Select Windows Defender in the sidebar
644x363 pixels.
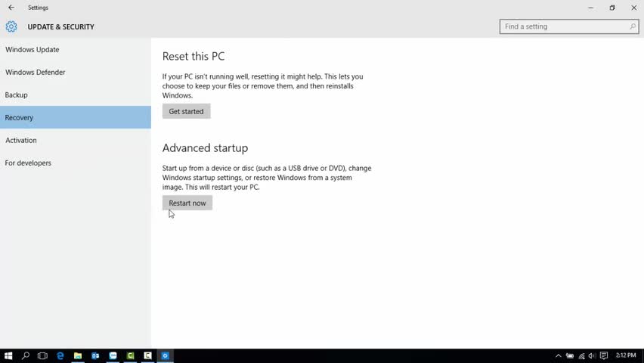[76, 72]
